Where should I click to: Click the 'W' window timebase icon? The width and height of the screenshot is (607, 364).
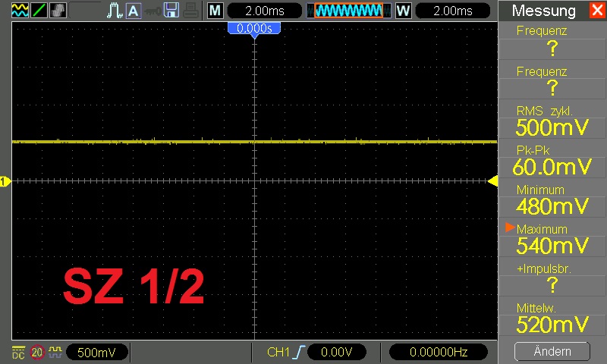coord(403,11)
